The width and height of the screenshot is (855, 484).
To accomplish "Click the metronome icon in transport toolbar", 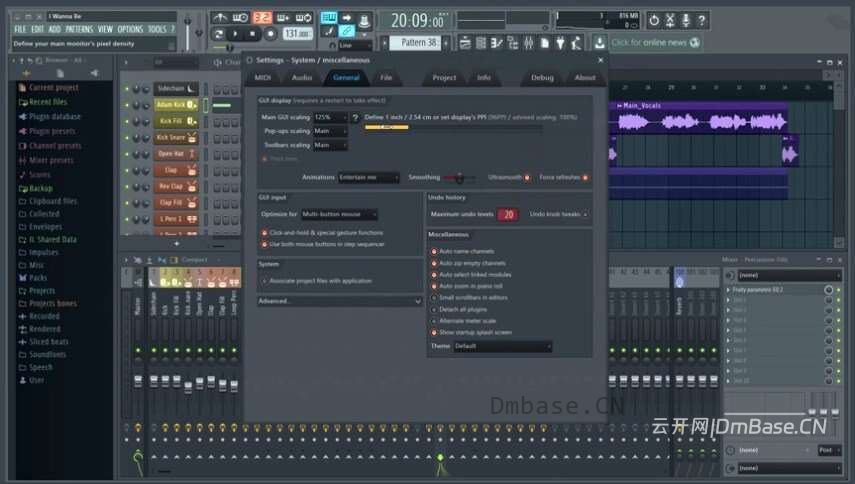I will [x=220, y=18].
